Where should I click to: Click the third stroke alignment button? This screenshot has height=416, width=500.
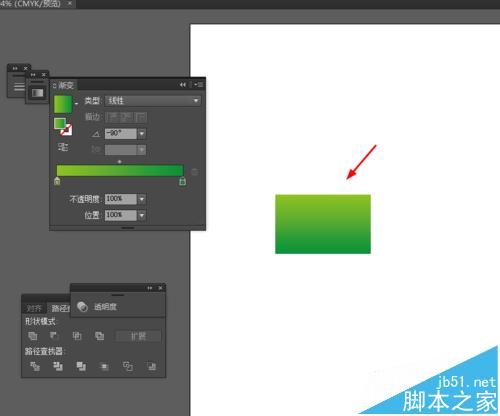140,117
